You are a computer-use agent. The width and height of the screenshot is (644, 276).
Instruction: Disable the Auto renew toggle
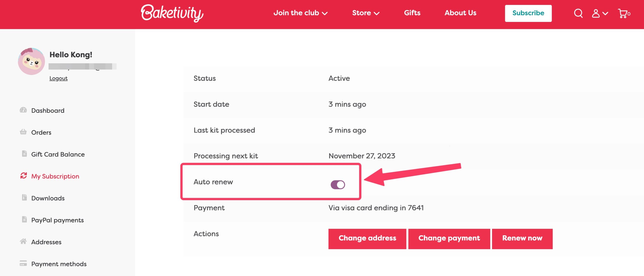point(338,185)
